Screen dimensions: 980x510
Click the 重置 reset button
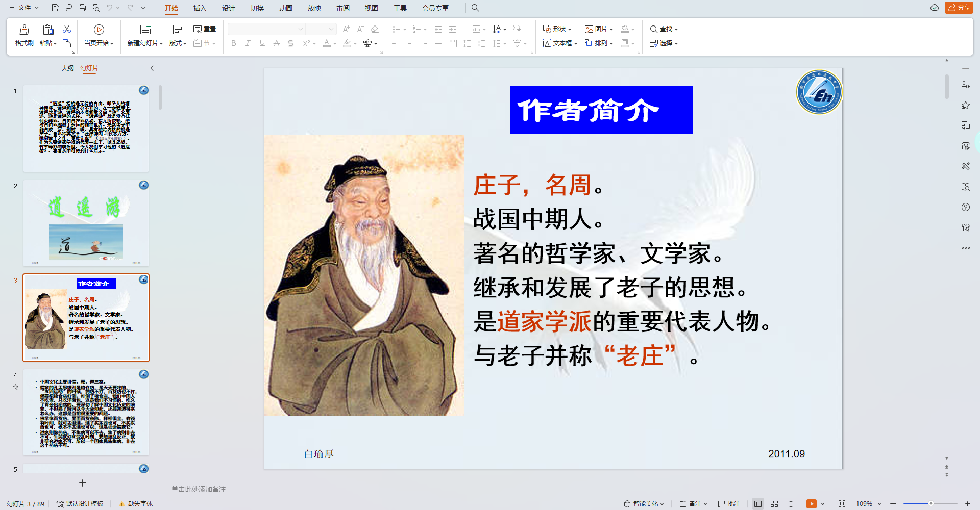click(x=205, y=29)
